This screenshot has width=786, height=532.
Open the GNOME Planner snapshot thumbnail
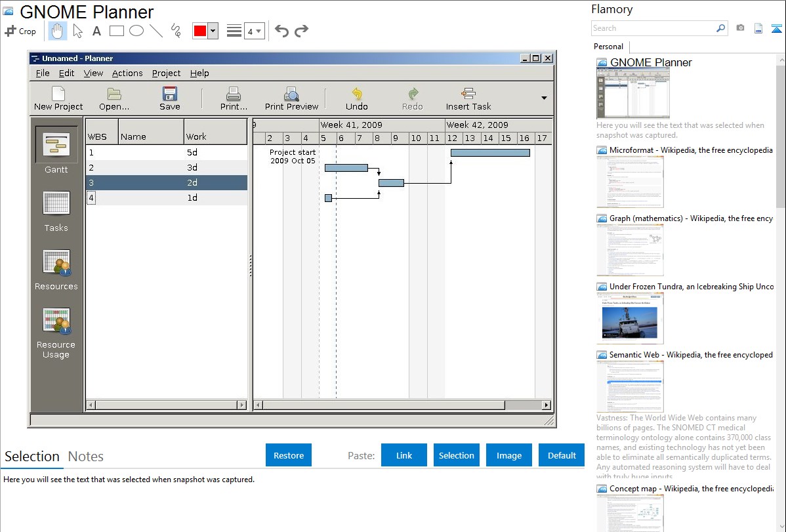(x=632, y=93)
